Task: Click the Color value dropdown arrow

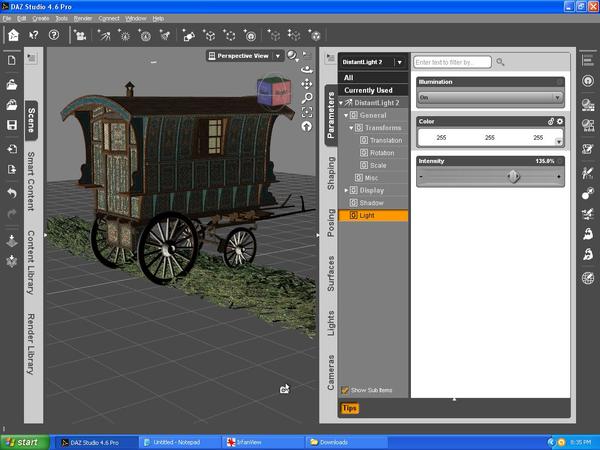Action: [x=559, y=142]
